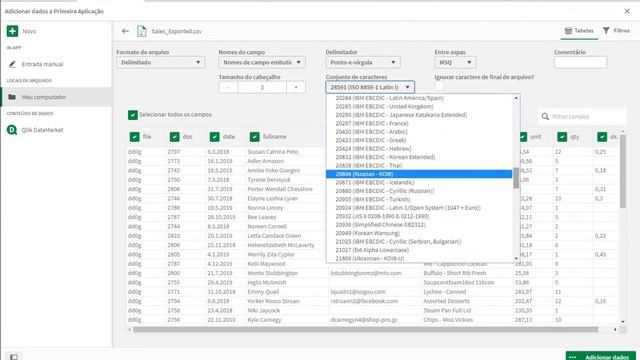Uncheck the date field checkbox
The image size is (640, 360).
coord(214,137)
